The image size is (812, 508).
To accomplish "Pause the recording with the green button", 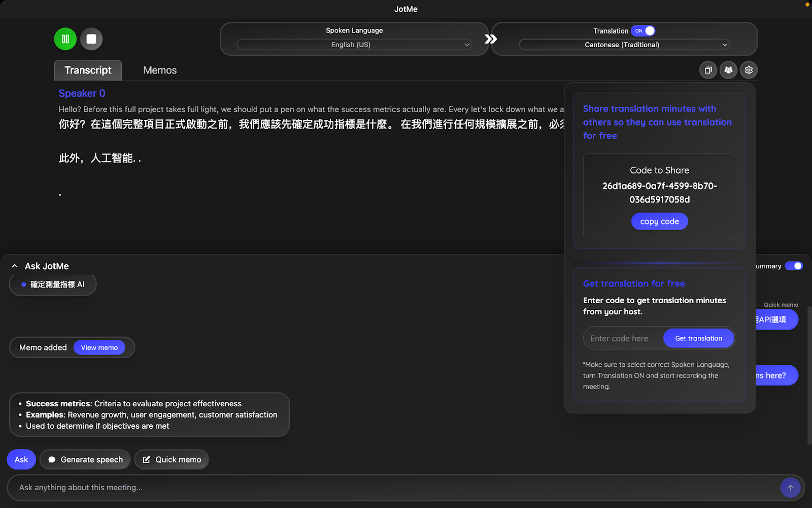I will point(65,39).
